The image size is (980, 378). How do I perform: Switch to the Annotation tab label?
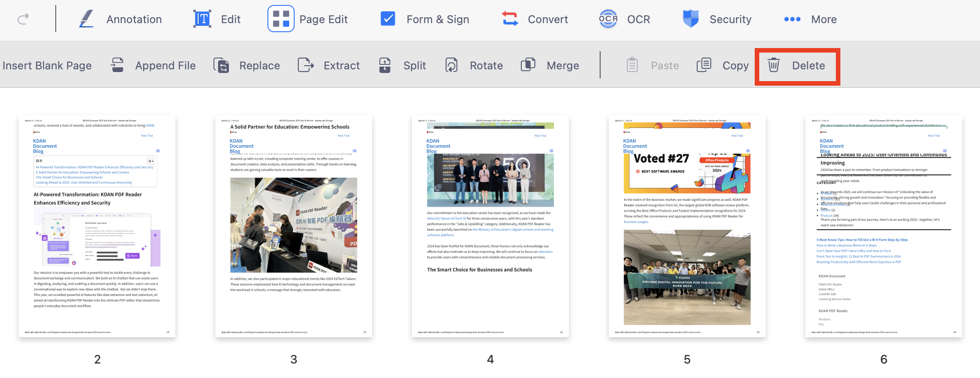pyautogui.click(x=134, y=19)
